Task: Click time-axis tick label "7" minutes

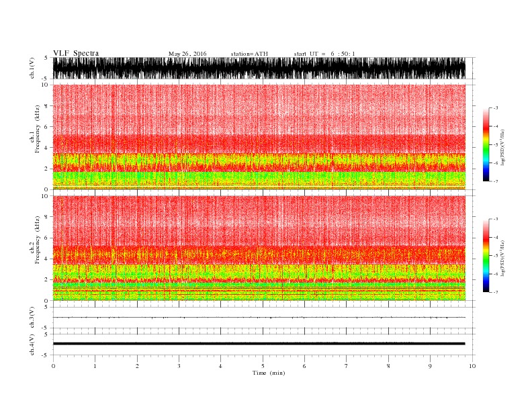Action: [347, 366]
